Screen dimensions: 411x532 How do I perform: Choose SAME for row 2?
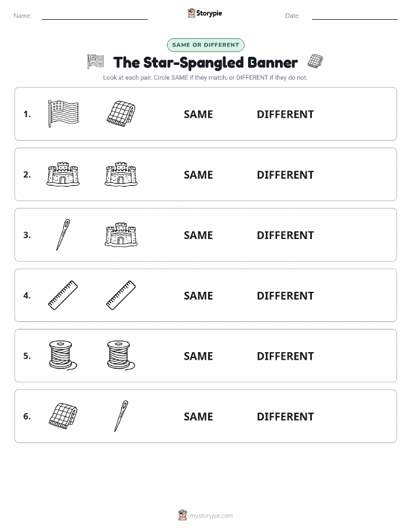(198, 175)
